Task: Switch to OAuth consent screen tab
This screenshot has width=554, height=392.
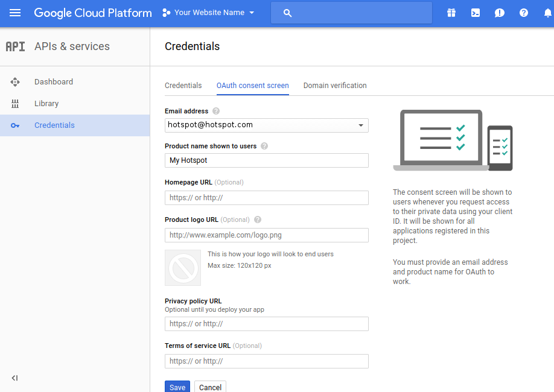Action: pos(253,86)
